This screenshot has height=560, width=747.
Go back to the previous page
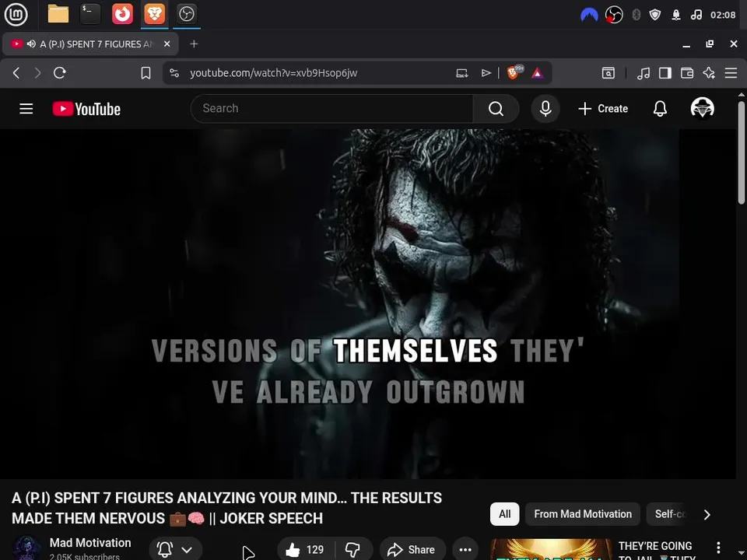(x=16, y=73)
